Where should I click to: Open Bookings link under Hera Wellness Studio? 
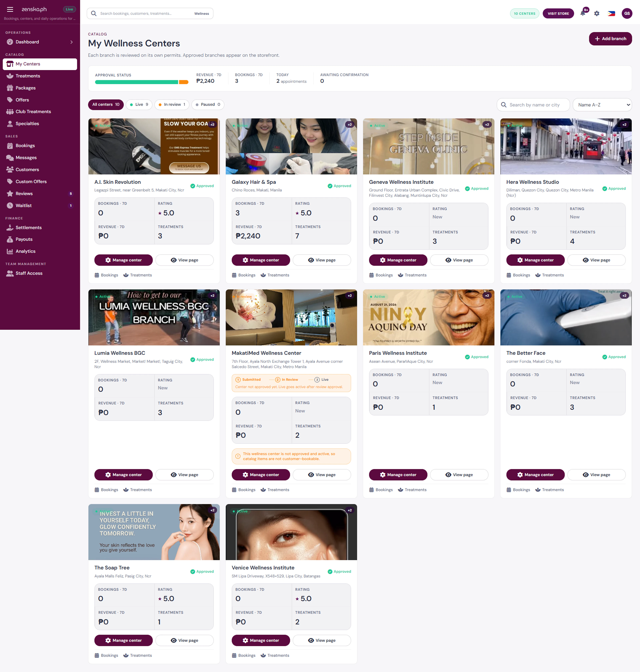tap(518, 275)
